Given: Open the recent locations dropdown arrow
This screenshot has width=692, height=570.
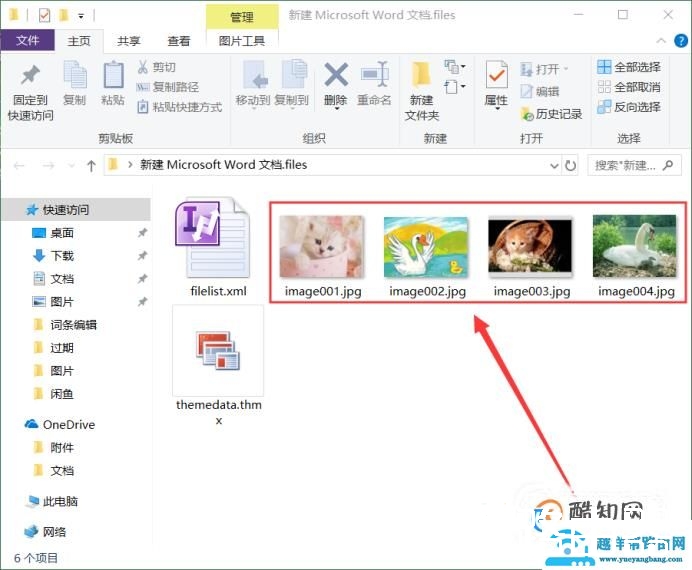Looking at the screenshot, I should 71,166.
